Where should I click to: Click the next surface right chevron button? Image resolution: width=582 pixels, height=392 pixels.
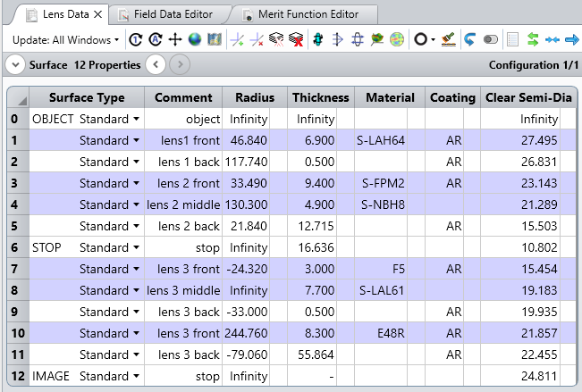(x=180, y=65)
